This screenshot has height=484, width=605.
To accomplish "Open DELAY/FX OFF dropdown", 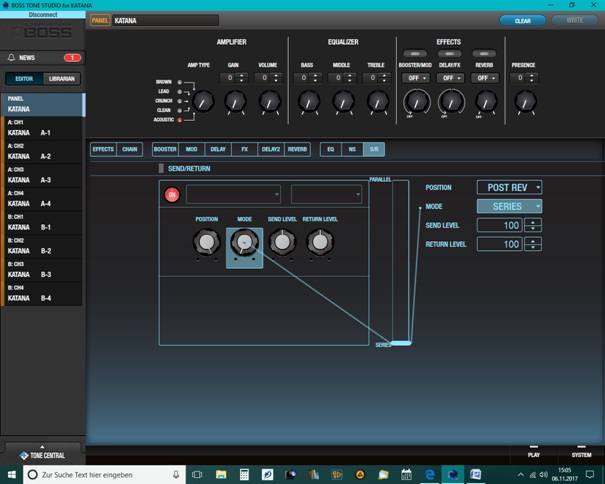I will coord(451,78).
